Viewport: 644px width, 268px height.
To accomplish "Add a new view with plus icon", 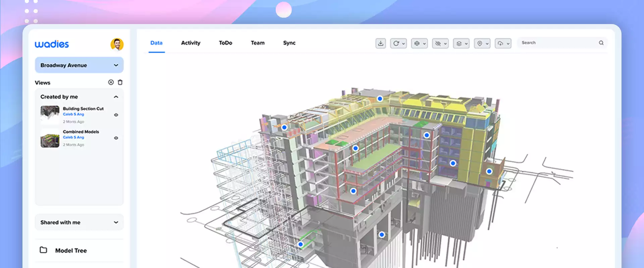I will tap(111, 82).
